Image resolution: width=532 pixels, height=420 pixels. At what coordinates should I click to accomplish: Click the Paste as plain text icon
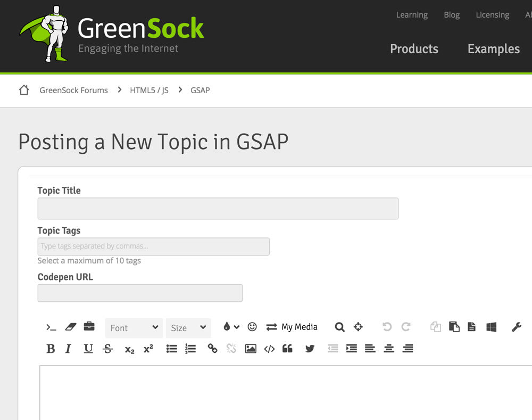pyautogui.click(x=471, y=327)
